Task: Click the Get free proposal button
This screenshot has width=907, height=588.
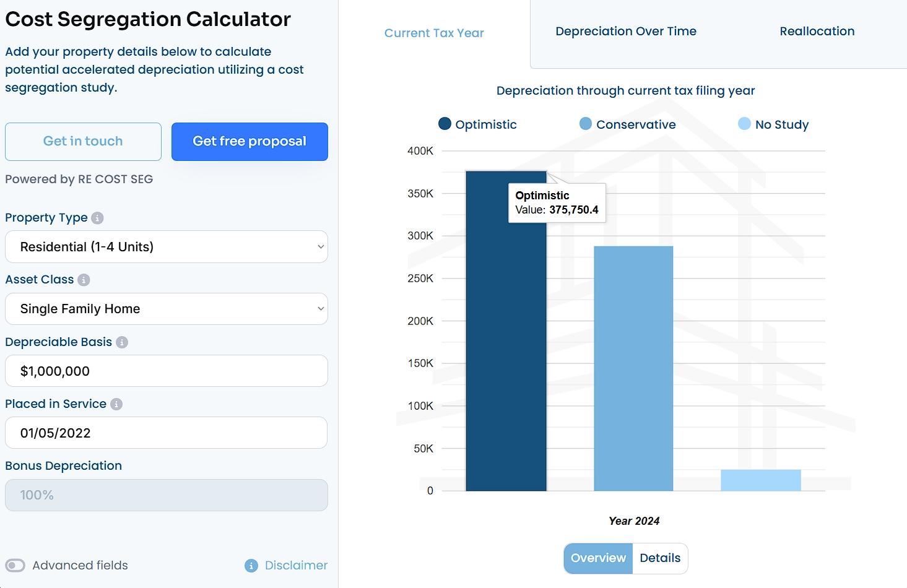Action: coord(250,142)
